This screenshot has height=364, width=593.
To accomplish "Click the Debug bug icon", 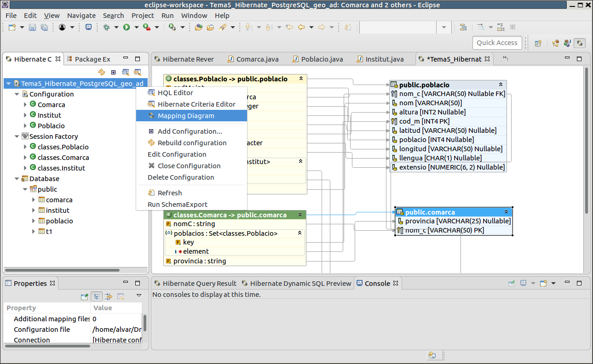I will tap(106, 28).
